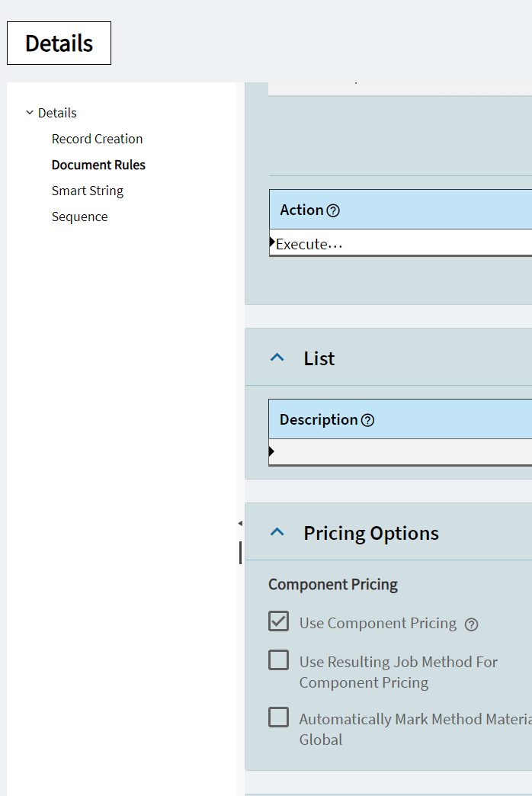Click help icon next to Action header
The height and width of the screenshot is (796, 532).
click(x=333, y=210)
